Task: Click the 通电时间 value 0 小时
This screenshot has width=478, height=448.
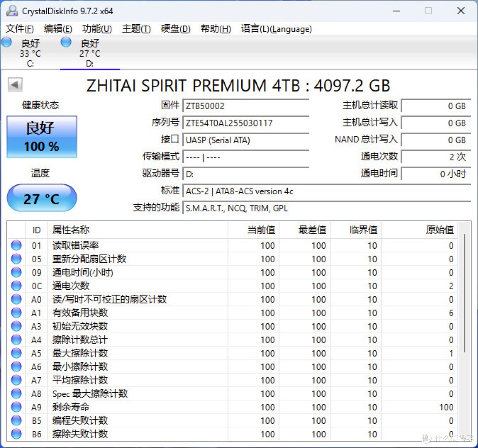Action: (436, 174)
